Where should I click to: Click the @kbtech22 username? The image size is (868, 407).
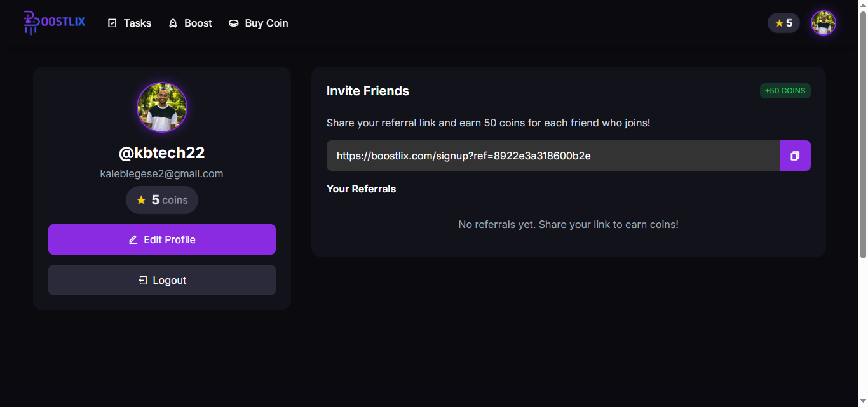click(x=162, y=153)
